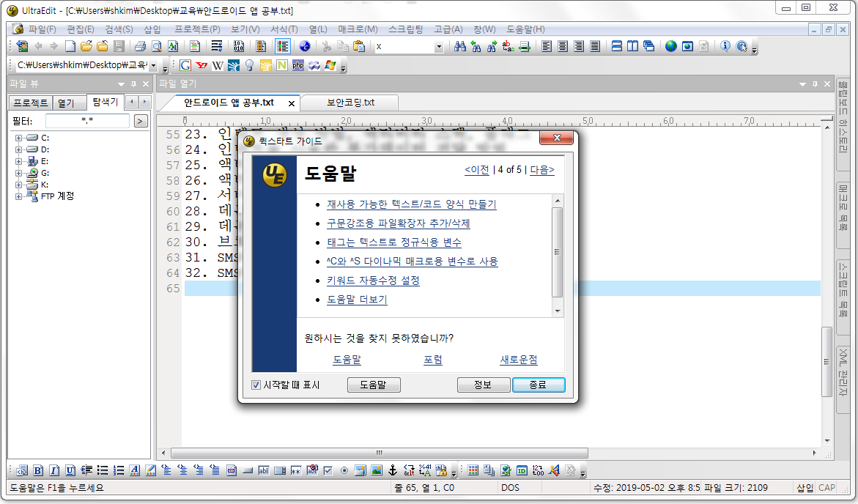Click the editor horizontal scrollbar thumb
The image size is (858, 504).
click(x=380, y=453)
